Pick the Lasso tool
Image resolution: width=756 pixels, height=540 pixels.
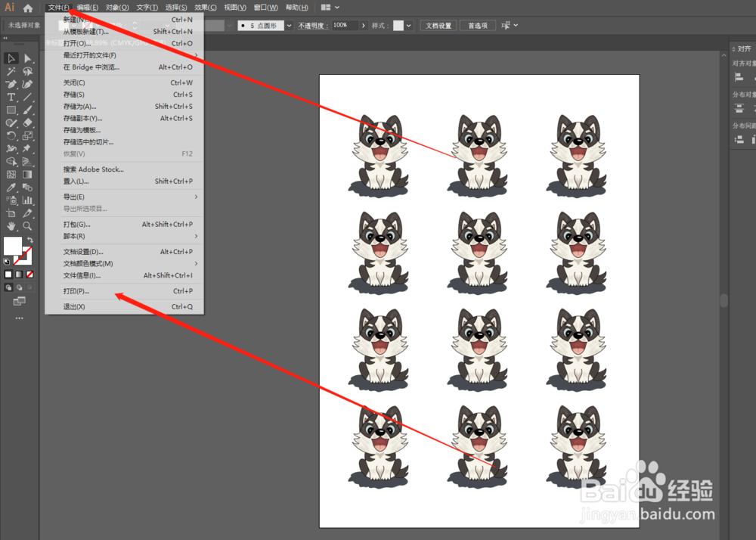pos(27,71)
